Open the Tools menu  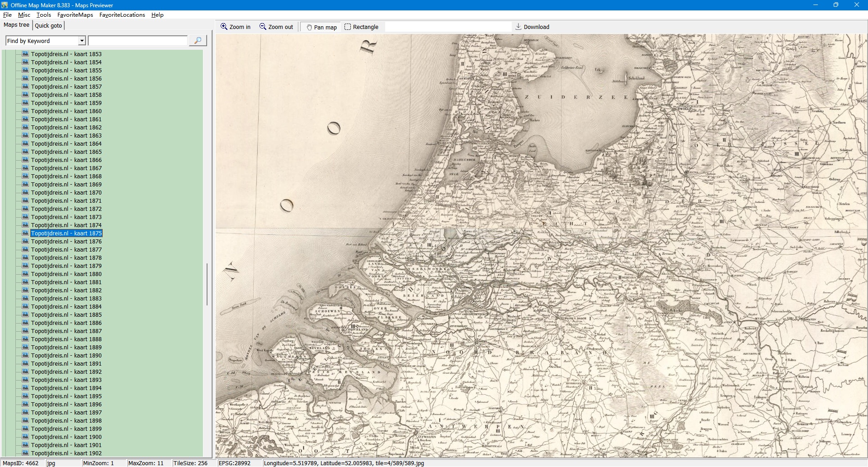point(43,15)
